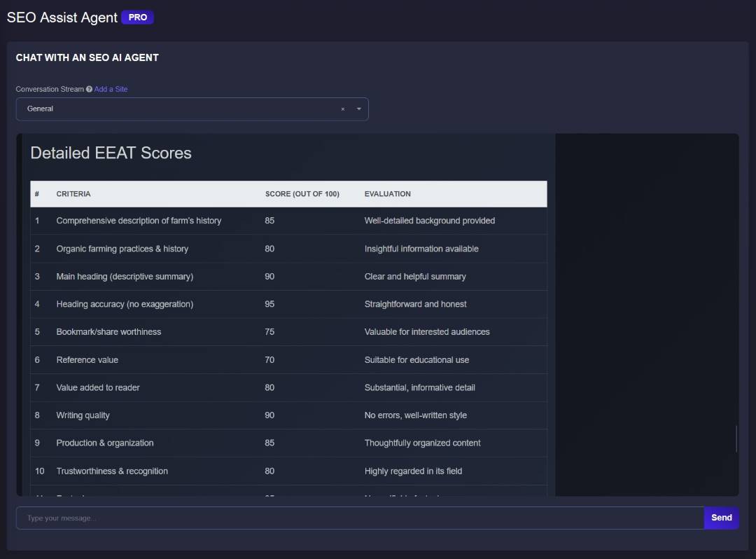Click 'Clear and helpful summary' evaluation
Image resolution: width=756 pixels, height=559 pixels.
point(415,277)
